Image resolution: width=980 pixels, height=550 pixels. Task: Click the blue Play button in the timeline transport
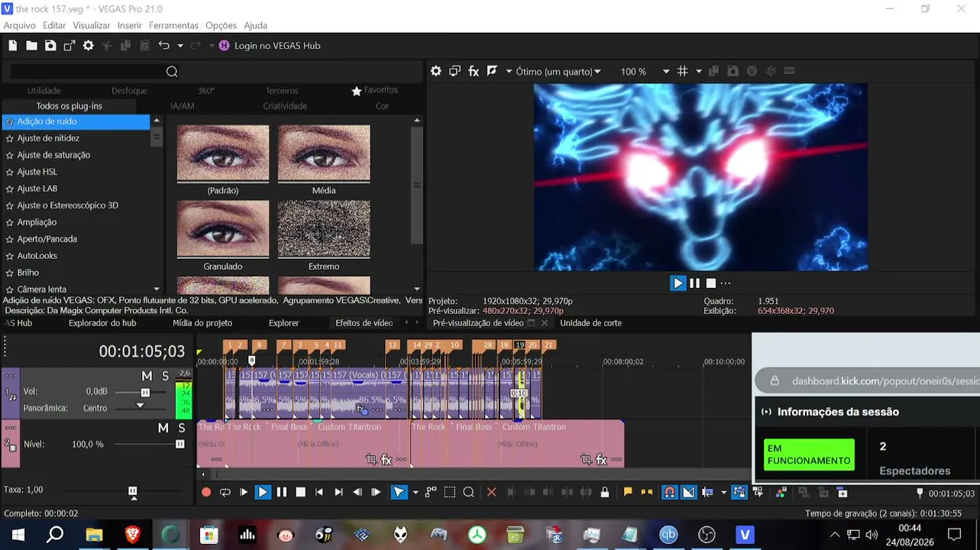pyautogui.click(x=263, y=493)
